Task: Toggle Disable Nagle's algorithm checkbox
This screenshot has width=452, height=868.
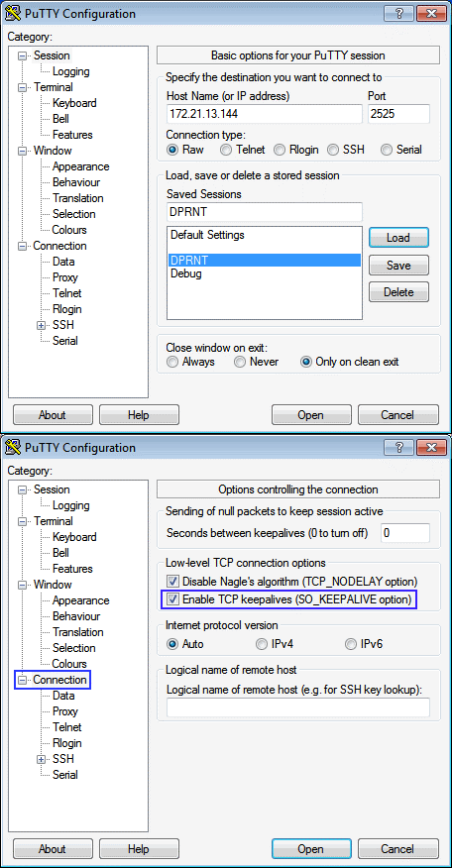Action: click(x=173, y=582)
